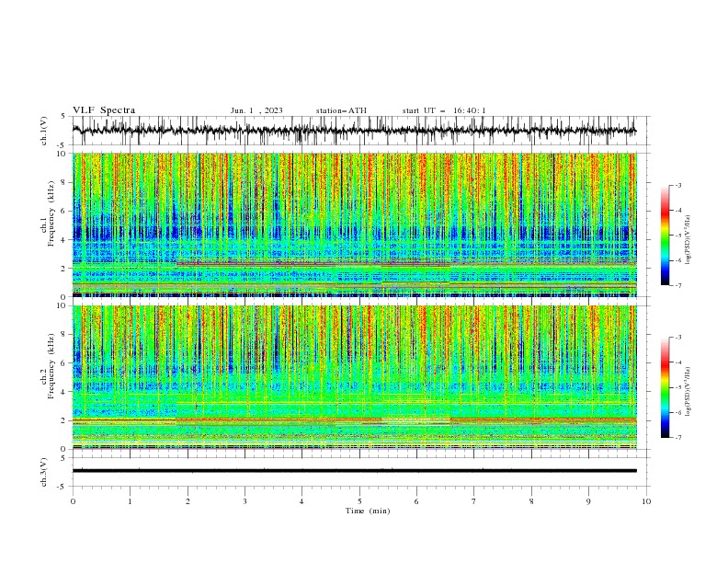Click the "-3" tick on ch.1 colorbar
The width and height of the screenshot is (728, 563).
click(678, 185)
